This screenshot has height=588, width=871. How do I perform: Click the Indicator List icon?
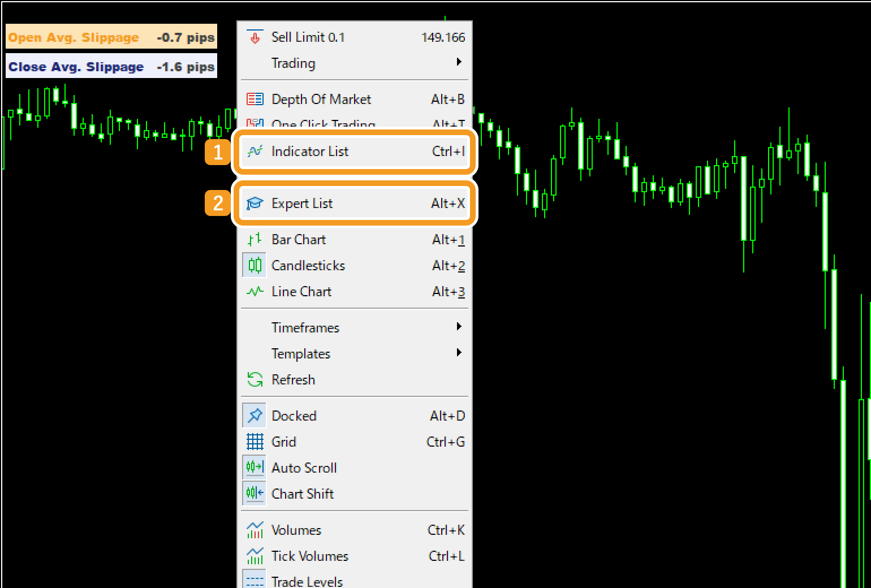255,152
